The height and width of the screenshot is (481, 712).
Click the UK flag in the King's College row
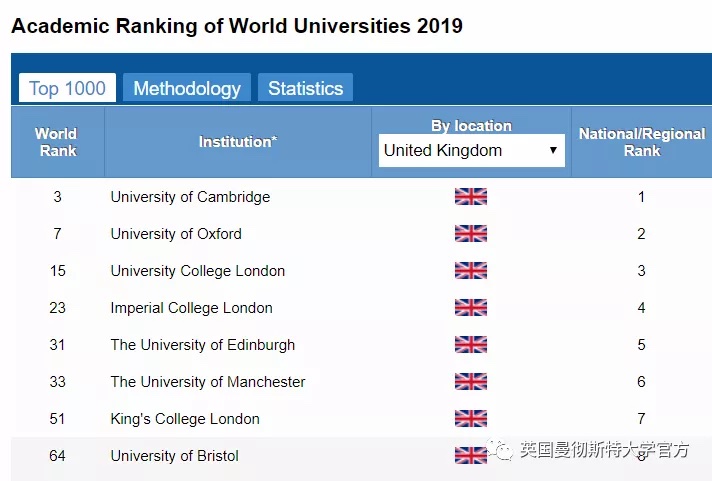[471, 418]
